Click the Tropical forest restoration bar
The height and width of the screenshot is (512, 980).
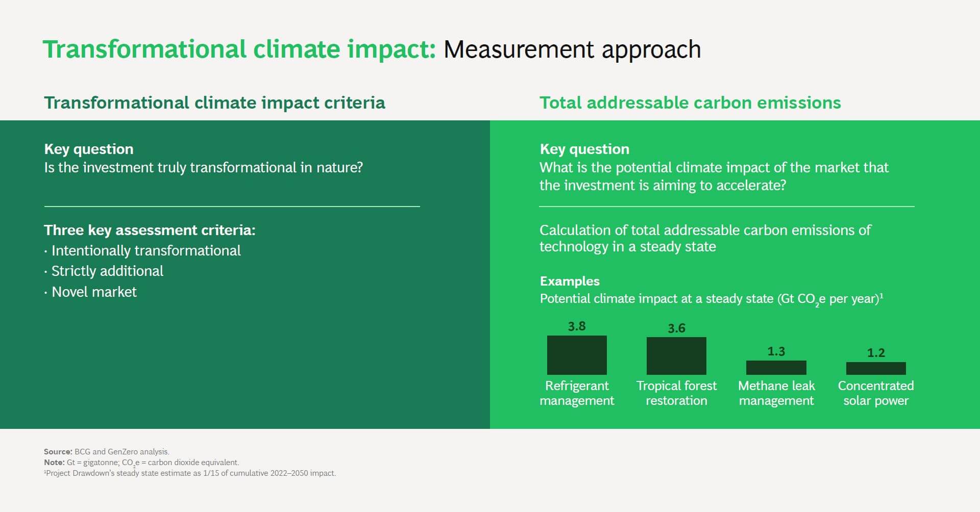pyautogui.click(x=676, y=356)
